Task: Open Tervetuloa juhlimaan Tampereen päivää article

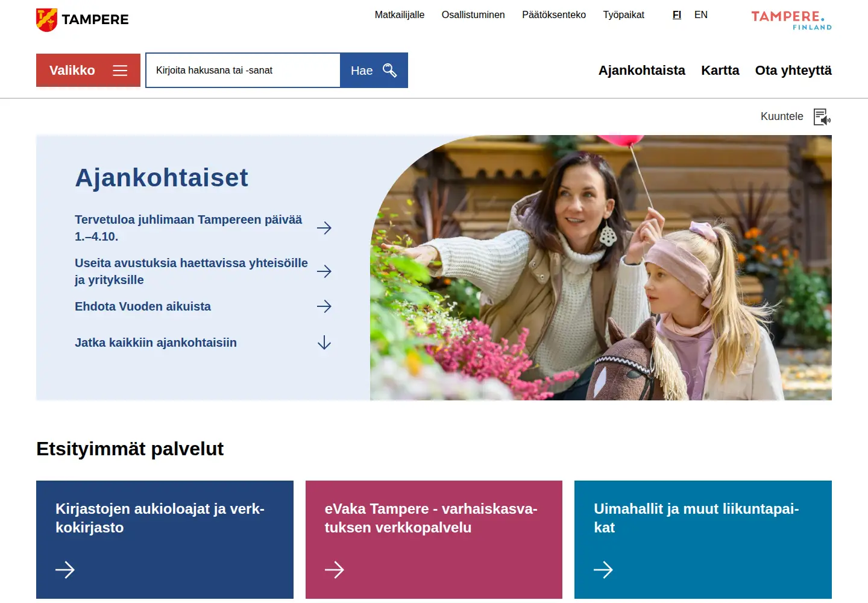Action: pos(189,228)
